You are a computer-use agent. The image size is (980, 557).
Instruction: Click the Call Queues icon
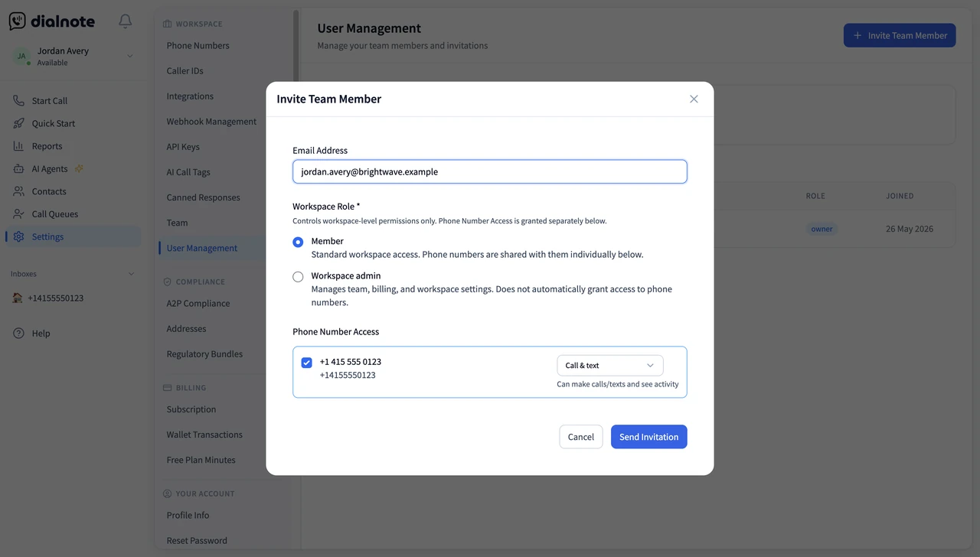18,214
